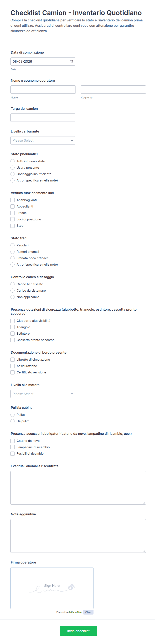This screenshot has width=155, height=644.
Task: Open the Livello carburante select box
Action: (x=43, y=140)
